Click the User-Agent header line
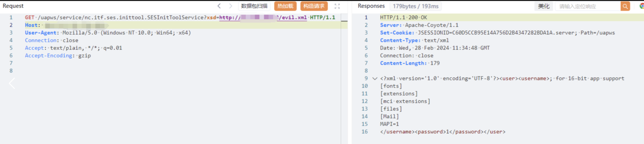Screen dimensions: 644x144 tap(108, 33)
